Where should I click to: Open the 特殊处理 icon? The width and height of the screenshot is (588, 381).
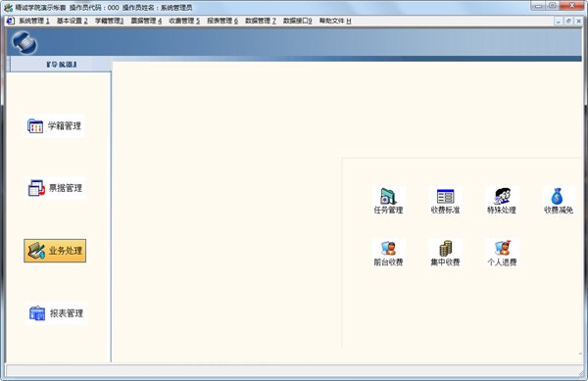[502, 201]
